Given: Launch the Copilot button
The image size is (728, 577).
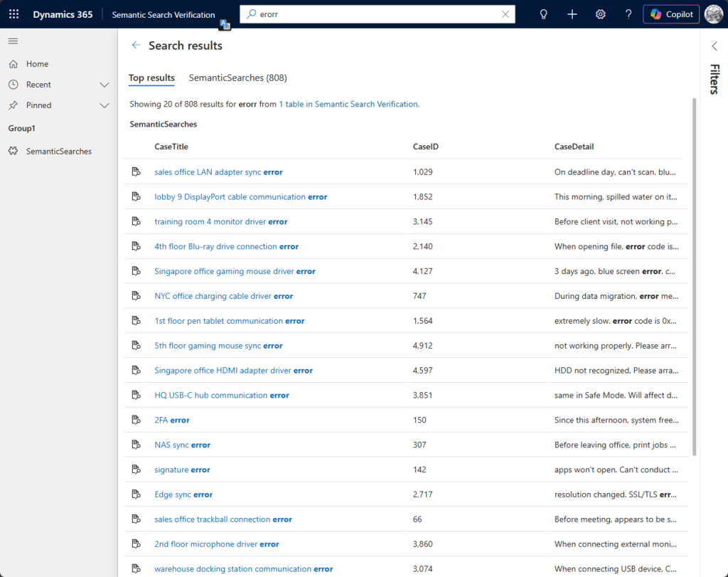Looking at the screenshot, I should [x=671, y=14].
